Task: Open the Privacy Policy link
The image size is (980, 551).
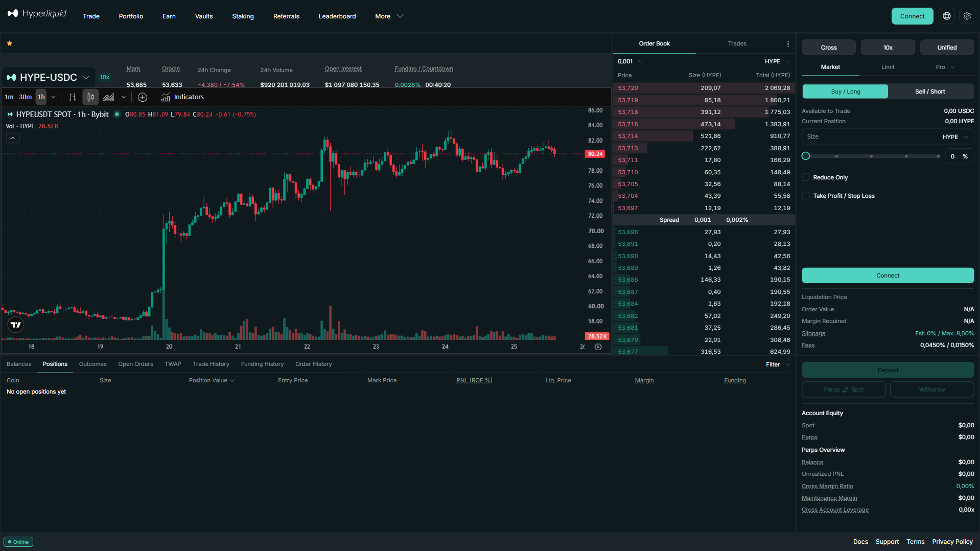Action: coord(952,542)
